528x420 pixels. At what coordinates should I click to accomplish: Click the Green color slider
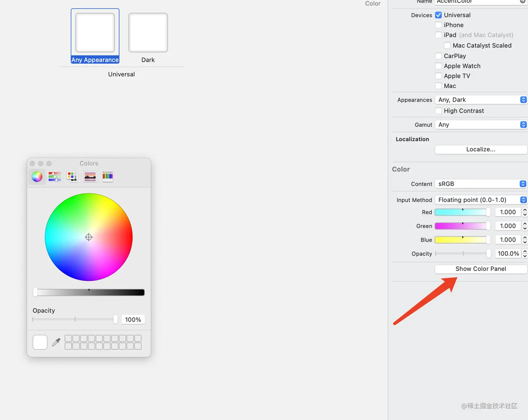click(x=462, y=226)
